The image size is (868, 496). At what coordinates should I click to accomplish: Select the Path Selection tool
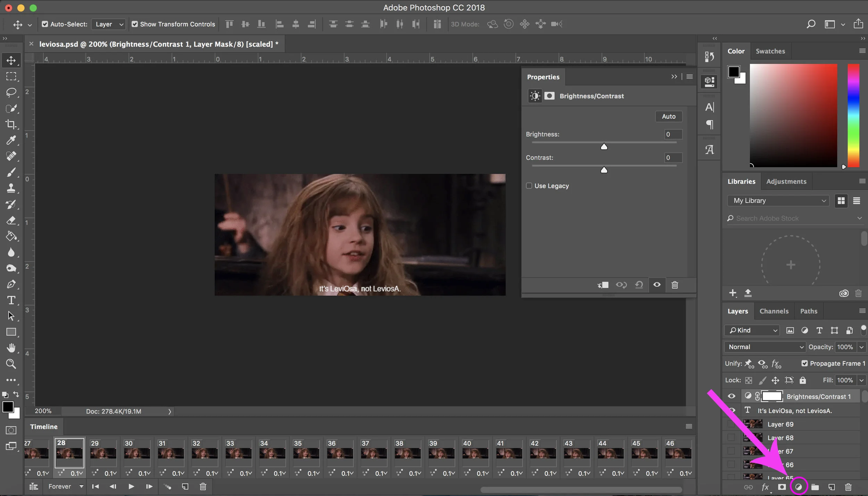coord(11,316)
